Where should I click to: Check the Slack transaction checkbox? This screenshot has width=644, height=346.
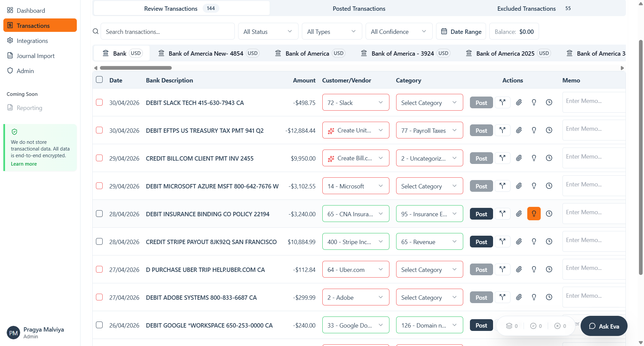[99, 103]
